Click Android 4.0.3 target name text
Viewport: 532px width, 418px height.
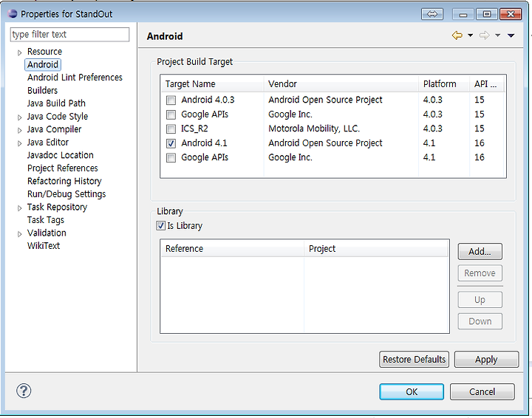[208, 100]
